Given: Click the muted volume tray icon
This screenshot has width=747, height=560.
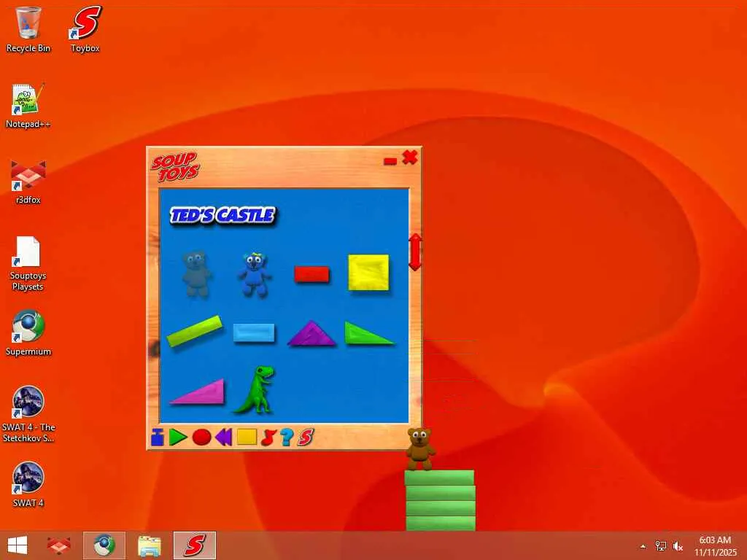Looking at the screenshot, I should 678,546.
